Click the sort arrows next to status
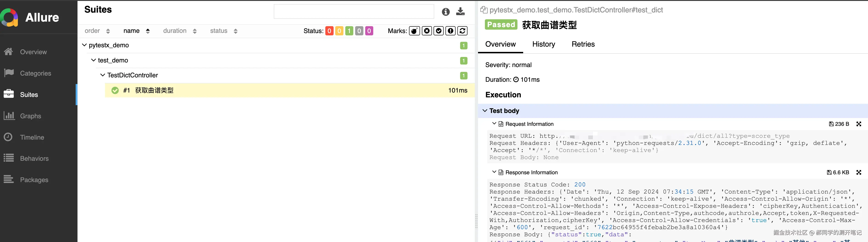The width and height of the screenshot is (868, 242). tap(235, 31)
